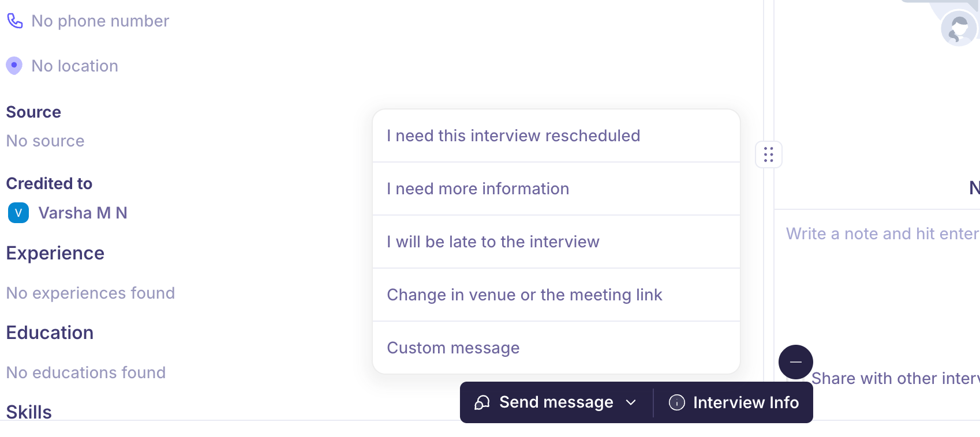Click the Varsha M N credited name
Screen dimensions: 980x437
coord(83,213)
